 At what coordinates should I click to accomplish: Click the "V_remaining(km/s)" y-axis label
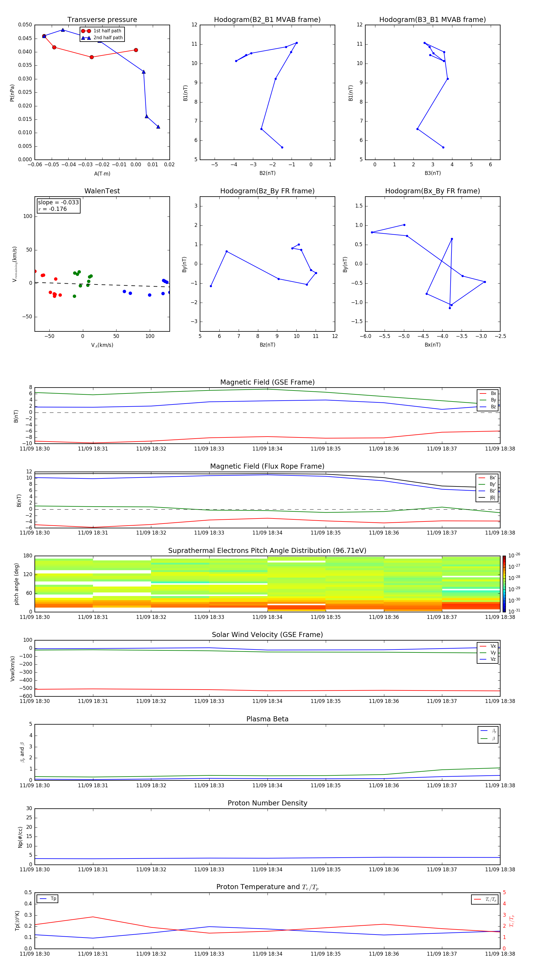[x=15, y=264]
